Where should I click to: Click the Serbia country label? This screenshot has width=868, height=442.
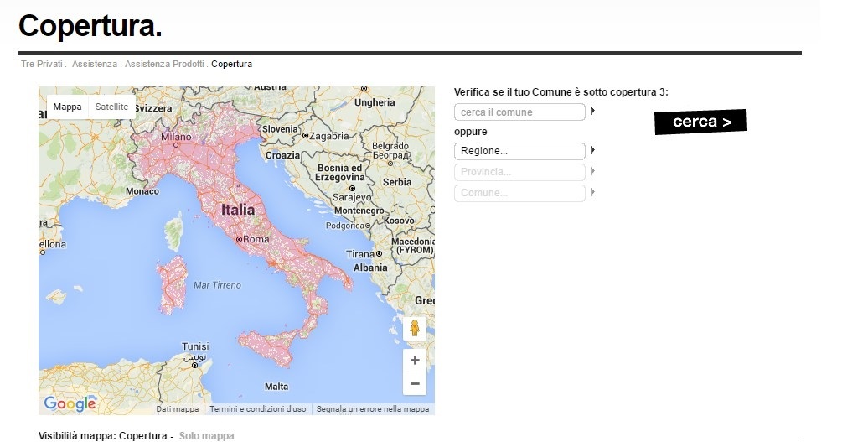click(x=397, y=182)
